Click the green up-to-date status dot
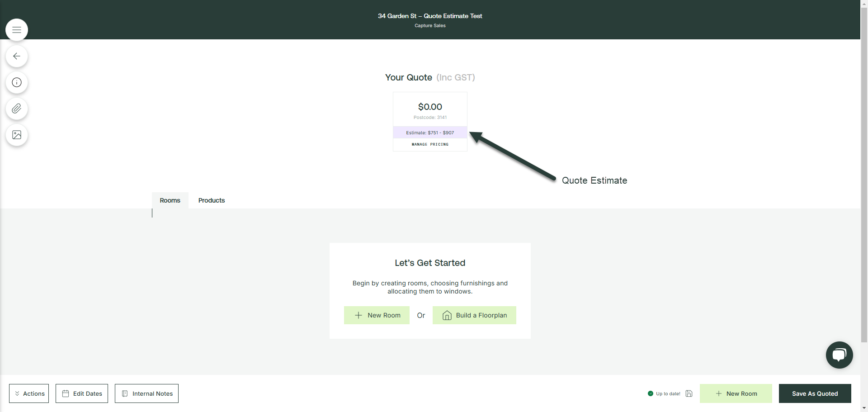The image size is (868, 412). click(651, 393)
